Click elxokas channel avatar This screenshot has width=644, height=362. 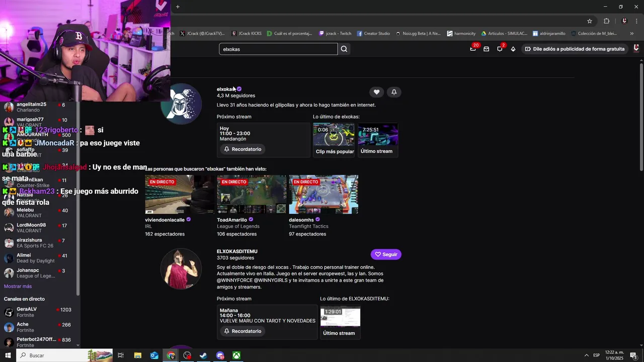click(181, 104)
